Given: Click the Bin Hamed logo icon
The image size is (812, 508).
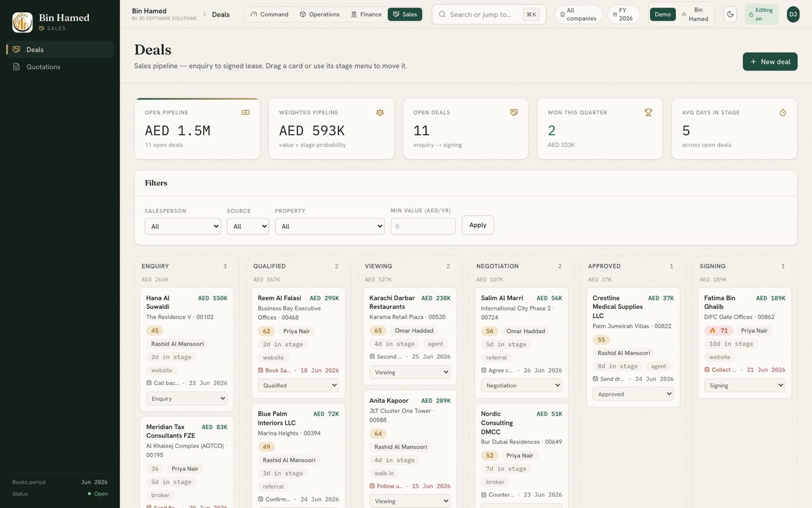Looking at the screenshot, I should (23, 22).
